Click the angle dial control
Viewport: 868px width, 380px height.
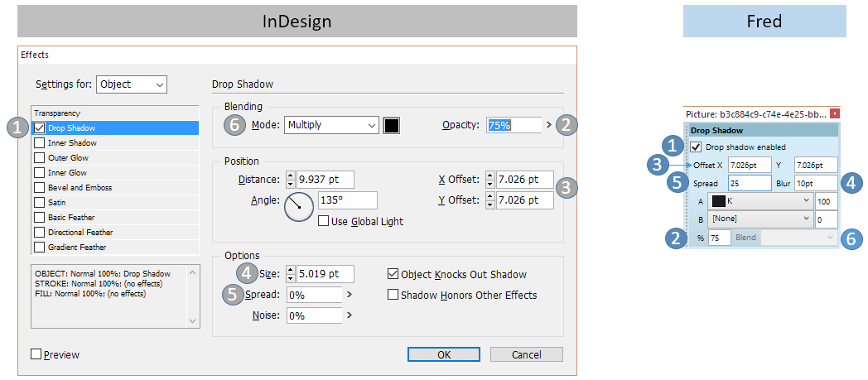coord(299,207)
